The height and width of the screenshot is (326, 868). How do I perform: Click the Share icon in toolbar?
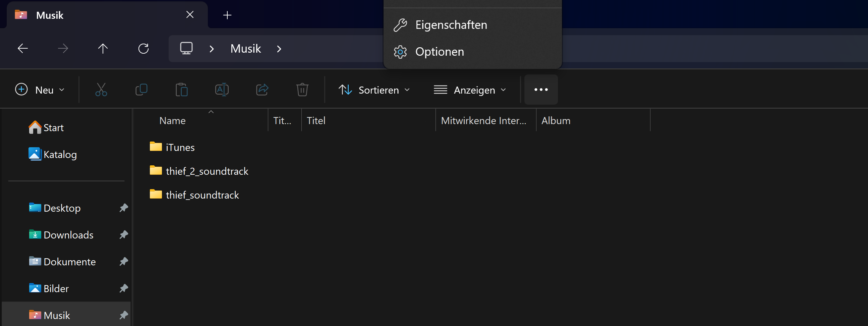(x=262, y=90)
